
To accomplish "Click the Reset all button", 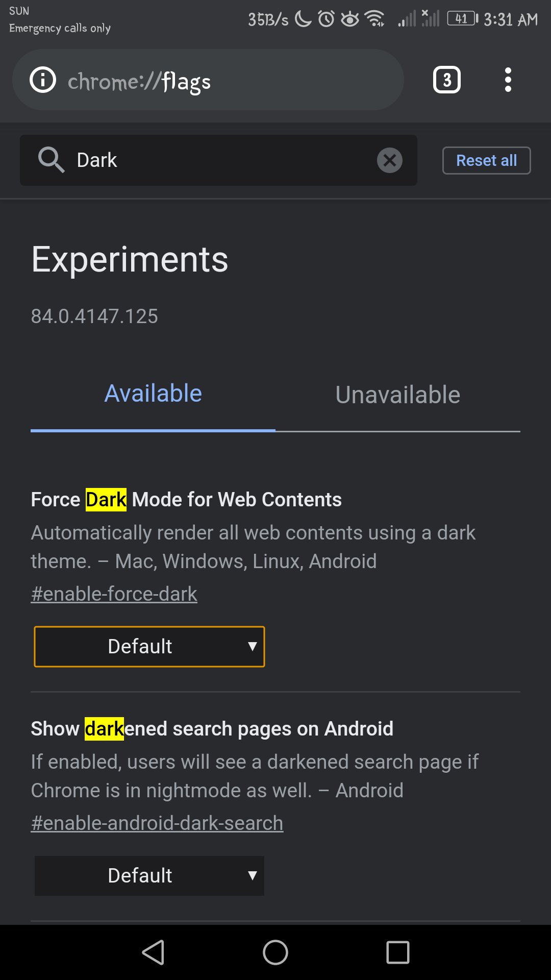I will (x=487, y=161).
